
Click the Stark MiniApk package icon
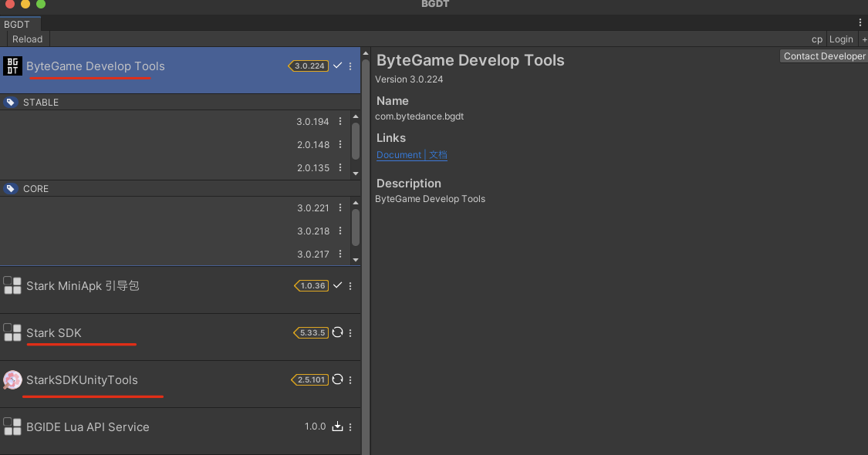[12, 285]
